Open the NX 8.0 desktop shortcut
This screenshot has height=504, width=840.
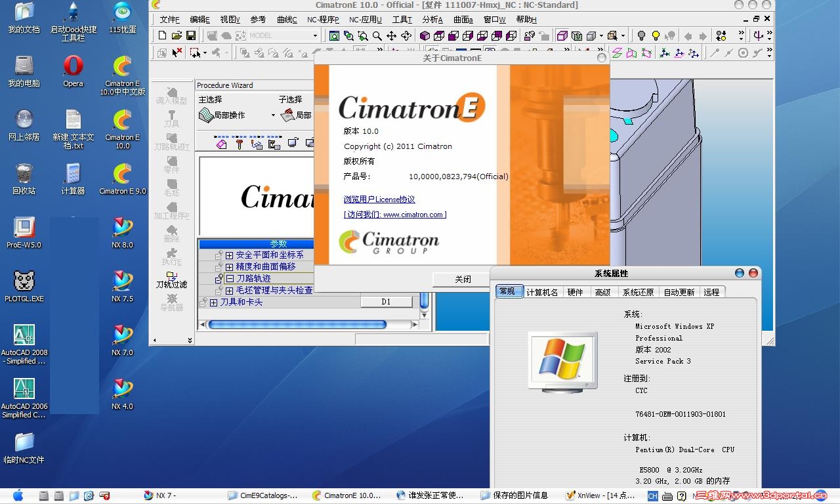click(122, 232)
